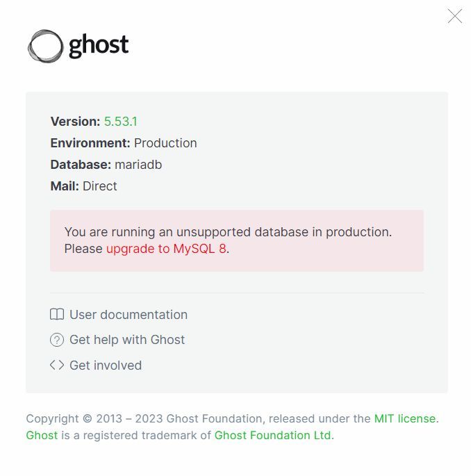Screen dimensions: 471x476
Task: Click the Version label text
Action: (75, 122)
